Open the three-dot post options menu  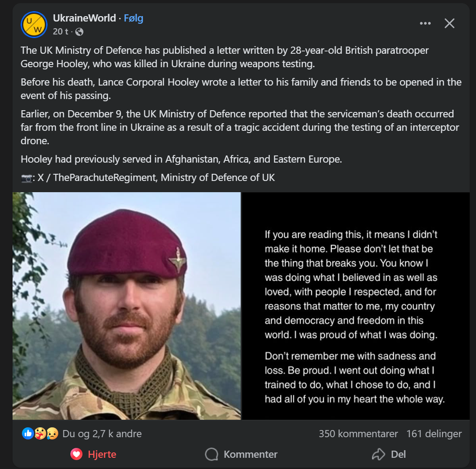pos(425,24)
